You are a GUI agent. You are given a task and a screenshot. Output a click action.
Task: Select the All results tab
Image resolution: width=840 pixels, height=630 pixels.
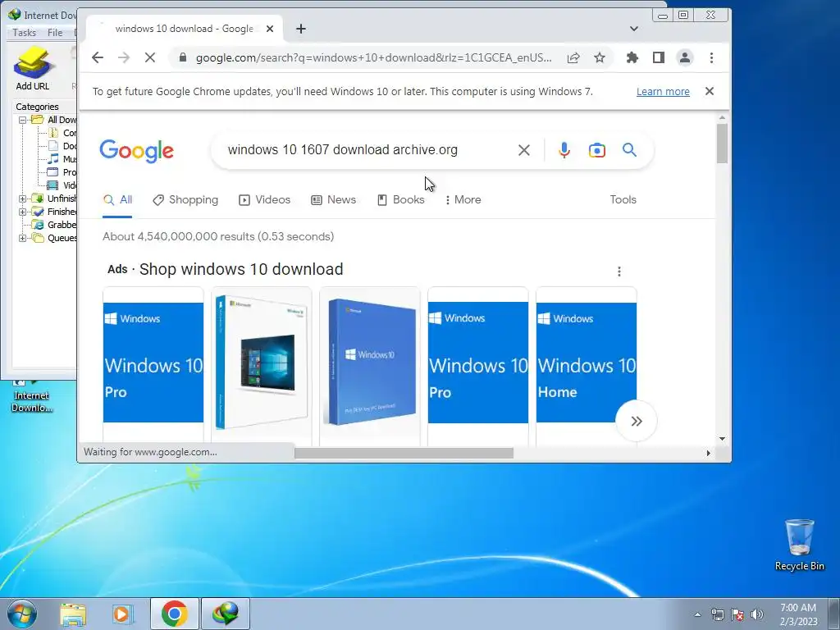coord(118,200)
